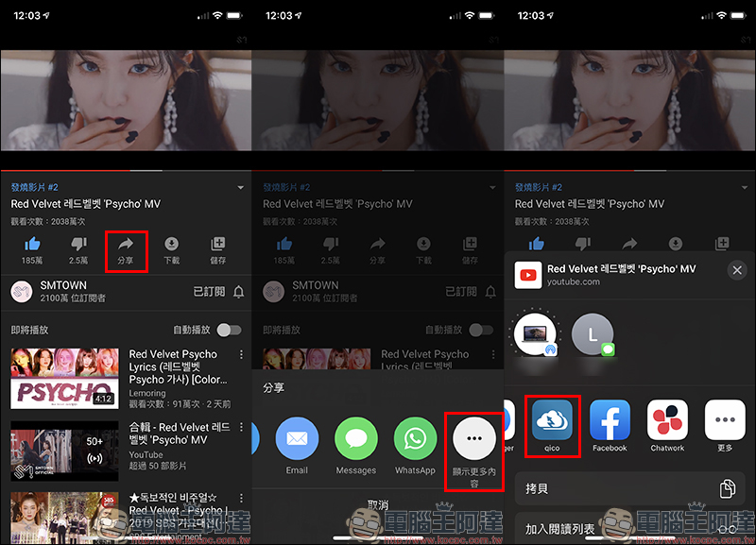Select the video title 'Red Velvet Psycho MV' in first screen
The image size is (756, 545).
coord(86,204)
